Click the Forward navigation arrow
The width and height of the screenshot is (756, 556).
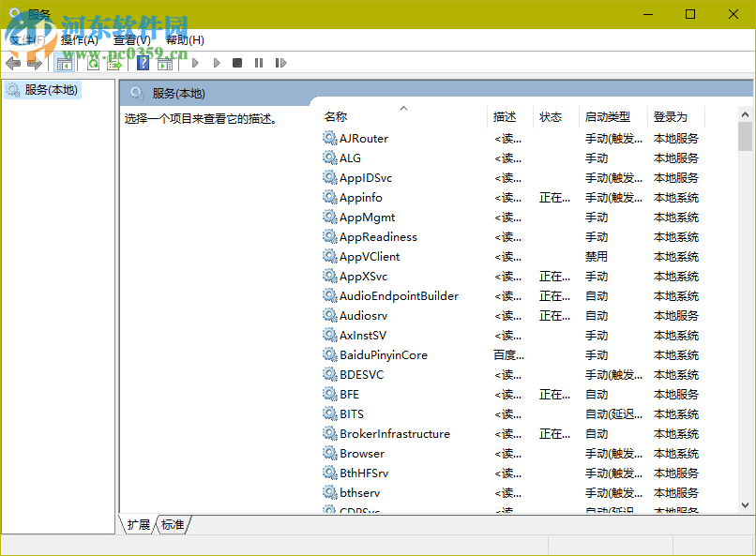[35, 63]
